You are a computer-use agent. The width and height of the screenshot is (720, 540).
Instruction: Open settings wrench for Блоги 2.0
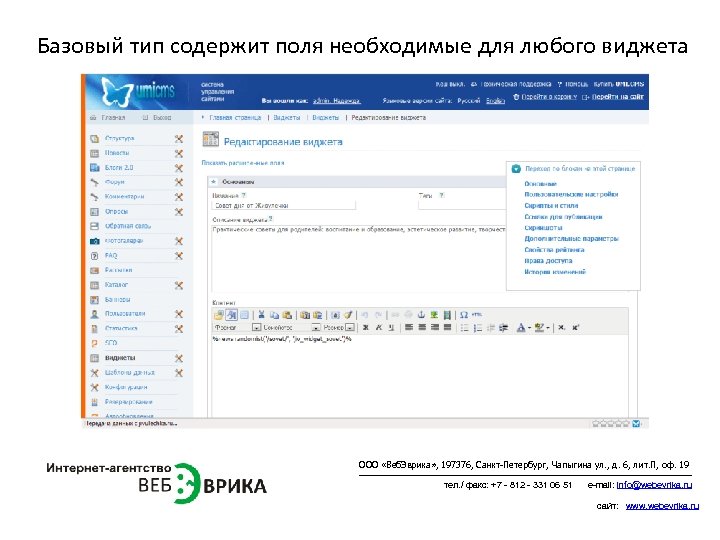point(179,168)
